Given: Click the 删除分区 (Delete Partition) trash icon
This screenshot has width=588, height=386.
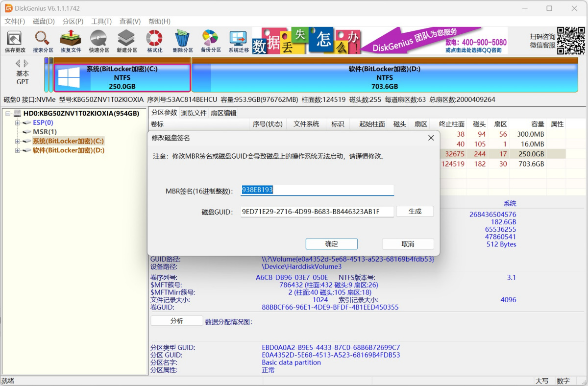Looking at the screenshot, I should [x=182, y=41].
